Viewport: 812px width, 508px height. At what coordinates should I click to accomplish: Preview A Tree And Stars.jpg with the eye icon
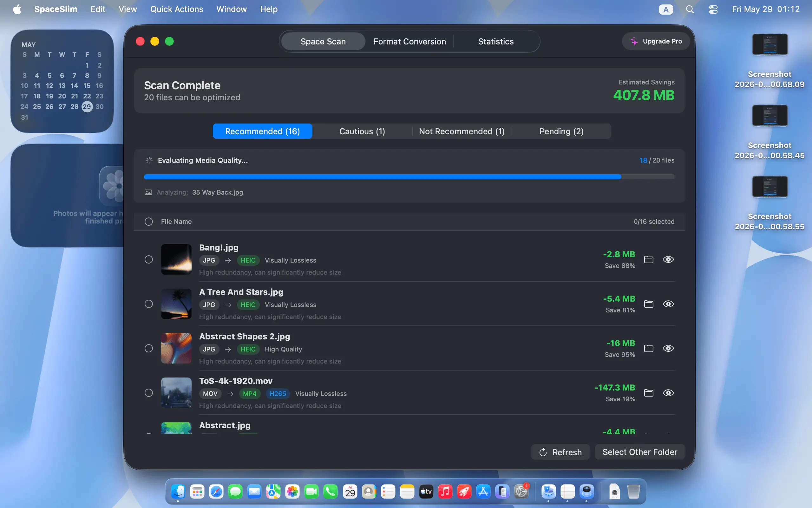click(x=668, y=304)
